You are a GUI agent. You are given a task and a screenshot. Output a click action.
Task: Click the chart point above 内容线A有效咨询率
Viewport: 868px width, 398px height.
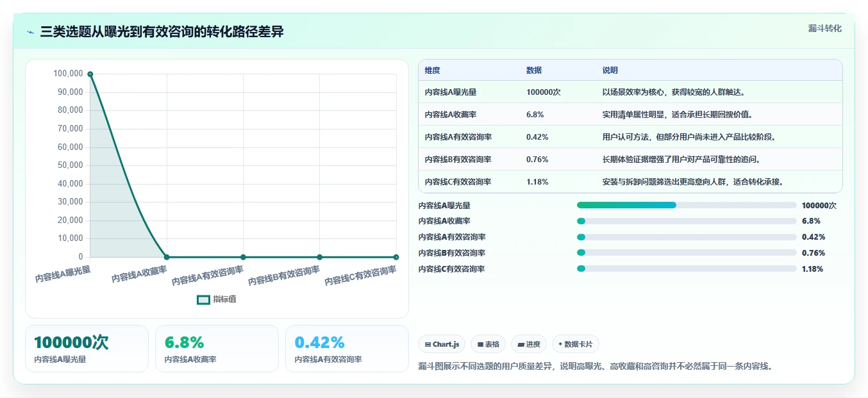(x=243, y=257)
